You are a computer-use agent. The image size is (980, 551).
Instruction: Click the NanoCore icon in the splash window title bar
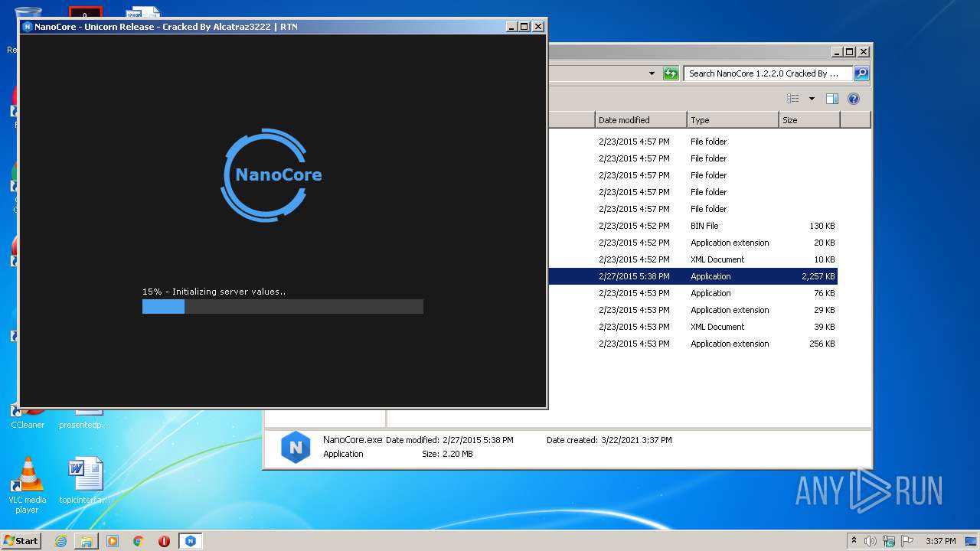click(28, 27)
